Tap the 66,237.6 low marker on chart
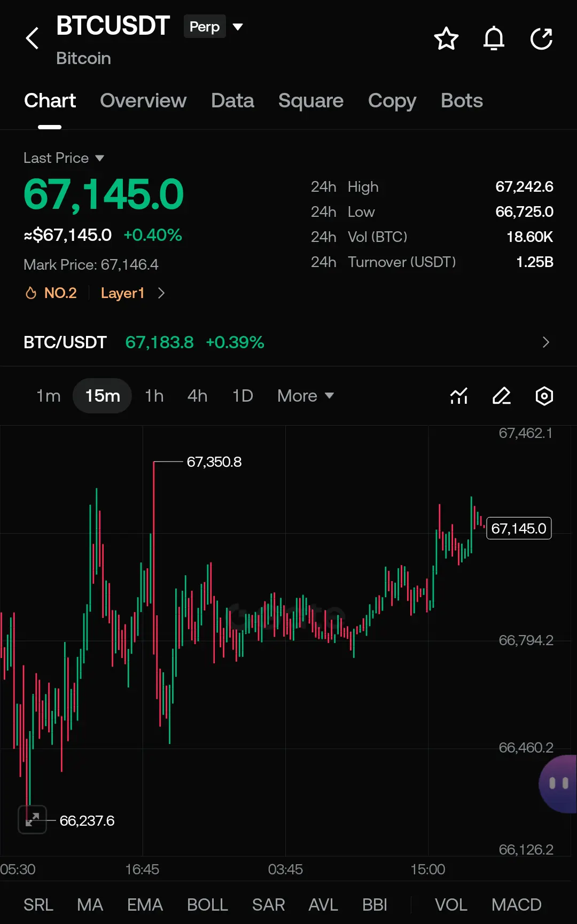The height and width of the screenshot is (924, 577). coord(87,820)
